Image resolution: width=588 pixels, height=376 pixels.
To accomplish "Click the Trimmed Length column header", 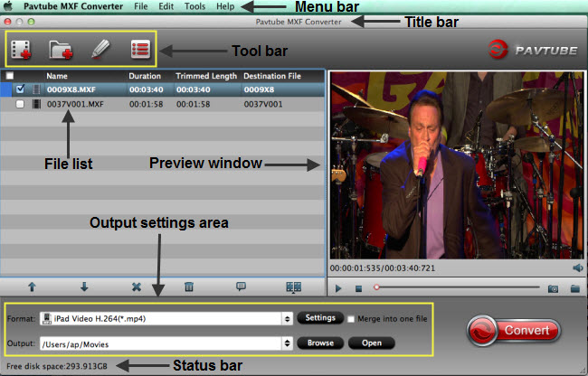I will point(206,76).
